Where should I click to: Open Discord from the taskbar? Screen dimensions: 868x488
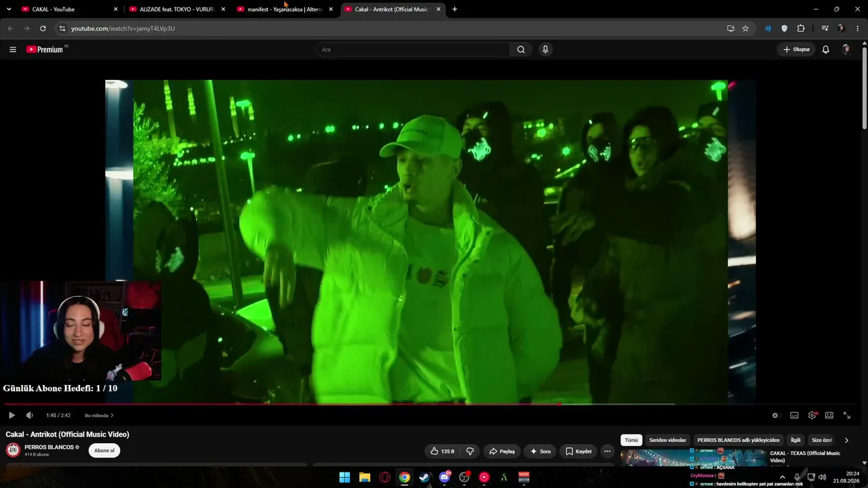click(x=444, y=477)
